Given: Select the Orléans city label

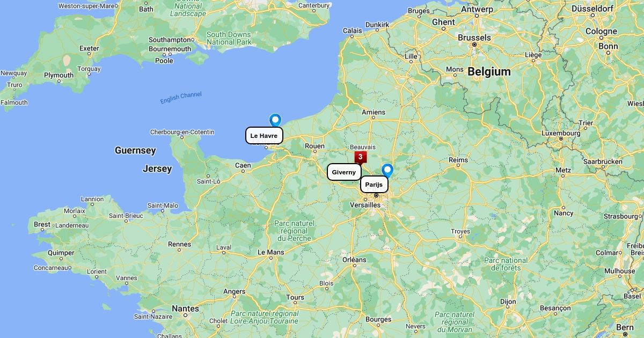Looking at the screenshot, I should coord(354,260).
